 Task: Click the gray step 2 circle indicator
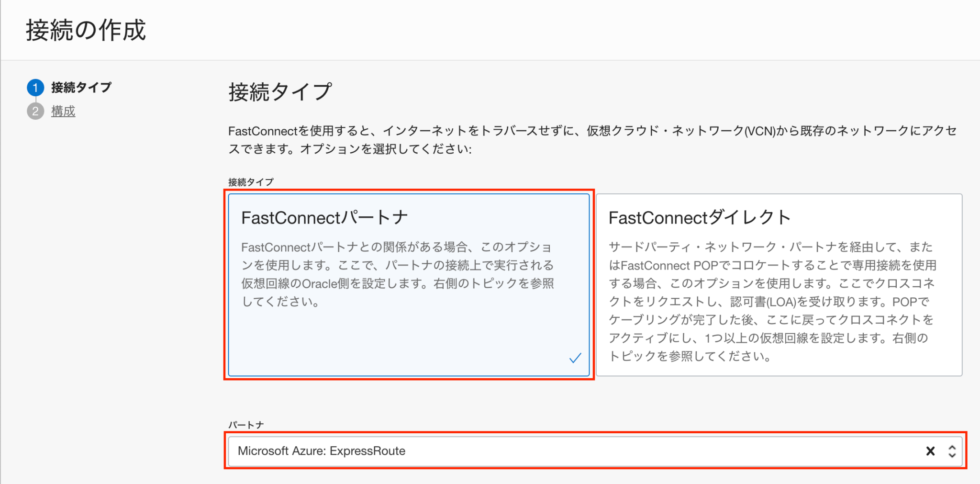click(35, 111)
